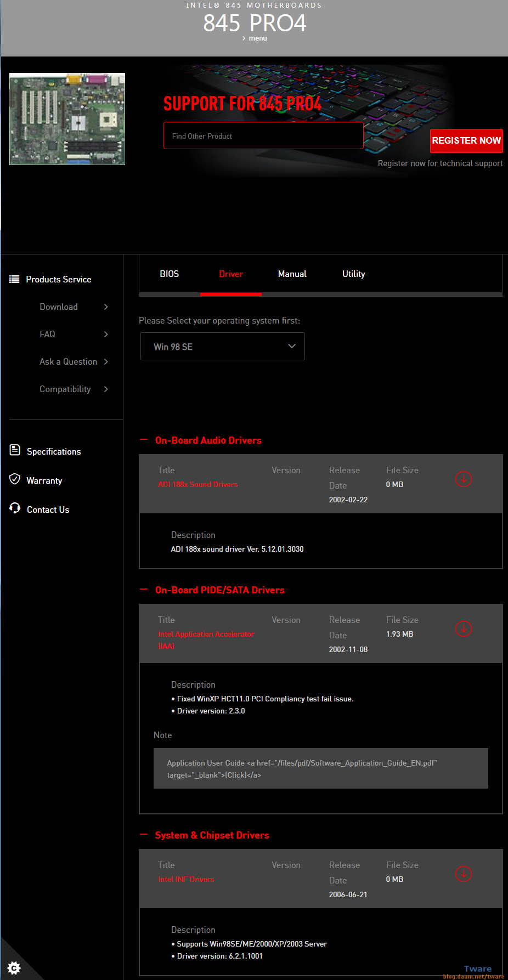Open the Download sidebar link
This screenshot has width=508, height=980.
[x=59, y=307]
